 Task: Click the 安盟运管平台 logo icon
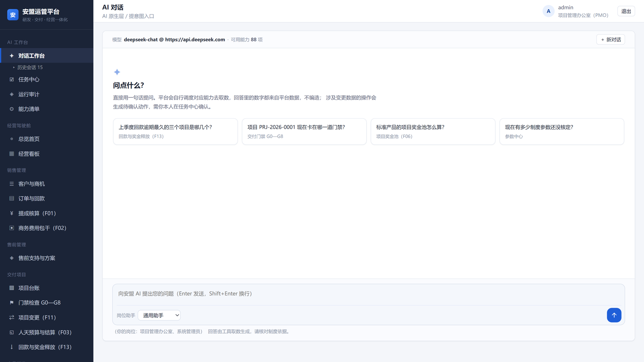(x=13, y=15)
